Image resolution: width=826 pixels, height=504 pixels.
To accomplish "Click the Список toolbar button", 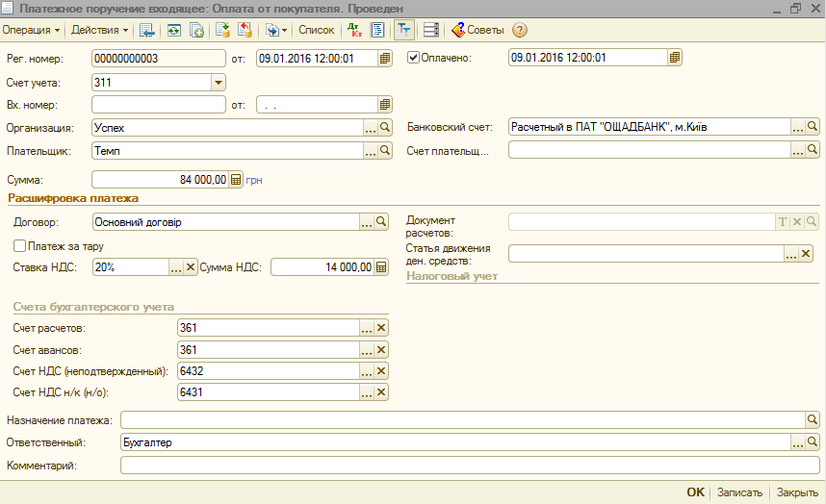I will tap(316, 30).
